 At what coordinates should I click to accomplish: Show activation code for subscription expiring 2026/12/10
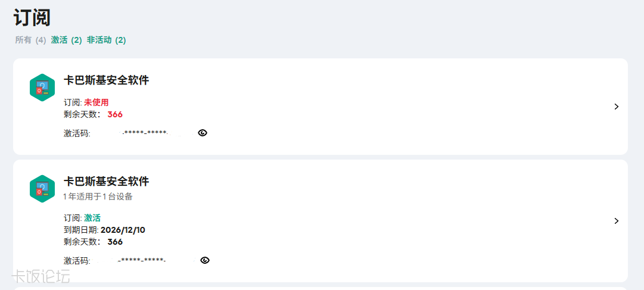[205, 260]
